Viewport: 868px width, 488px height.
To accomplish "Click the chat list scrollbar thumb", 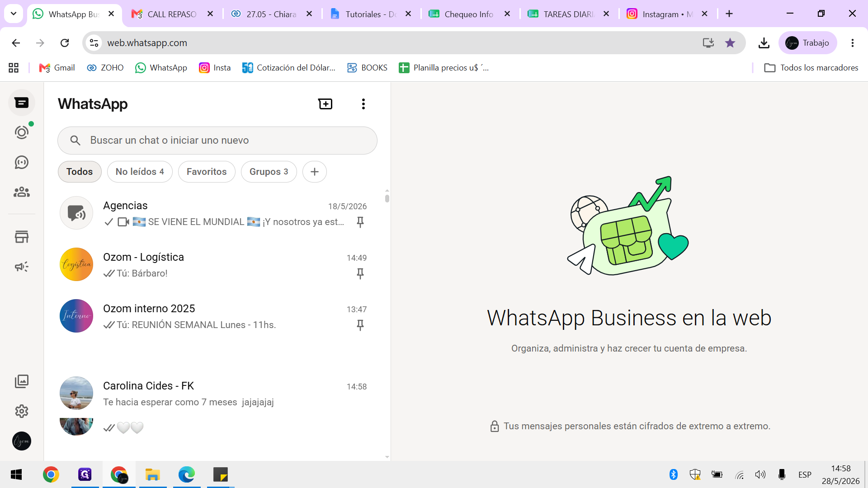I will tap(387, 198).
